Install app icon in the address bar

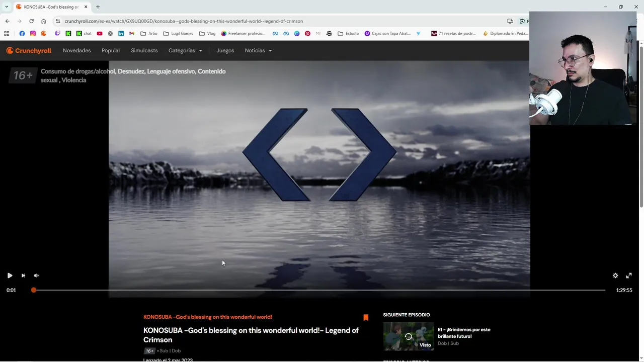pos(510,21)
